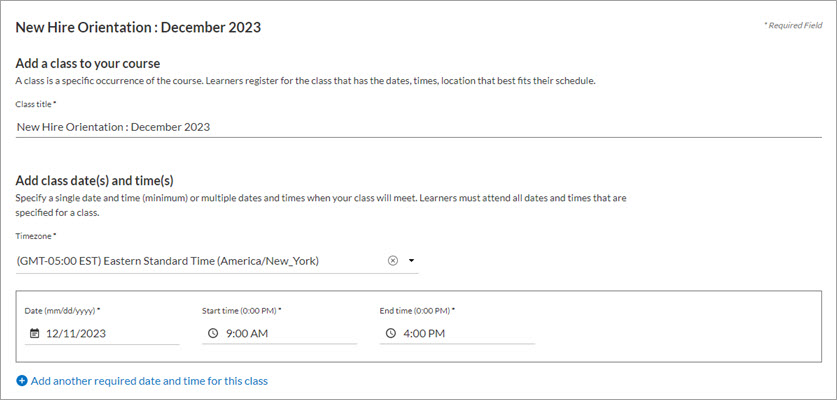Expand the Timezone dropdown arrow

[411, 261]
